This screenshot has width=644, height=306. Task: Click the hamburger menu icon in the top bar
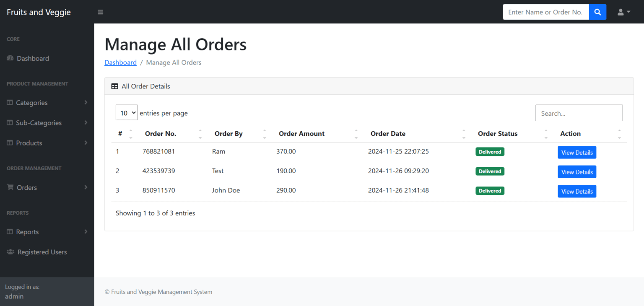pyautogui.click(x=100, y=12)
